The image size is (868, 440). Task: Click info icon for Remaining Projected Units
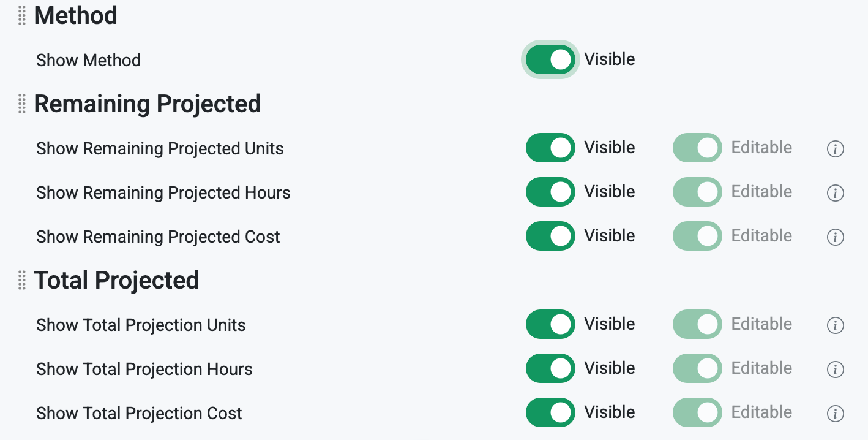tap(836, 149)
